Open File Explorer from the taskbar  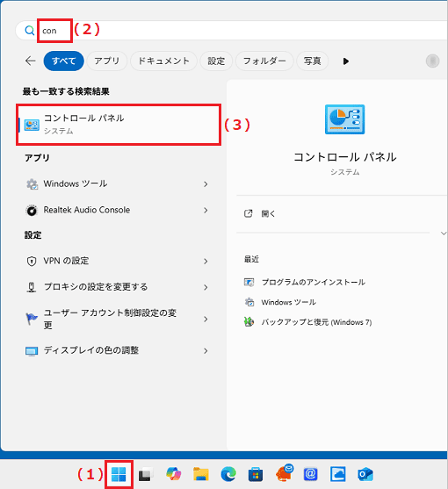click(x=201, y=474)
